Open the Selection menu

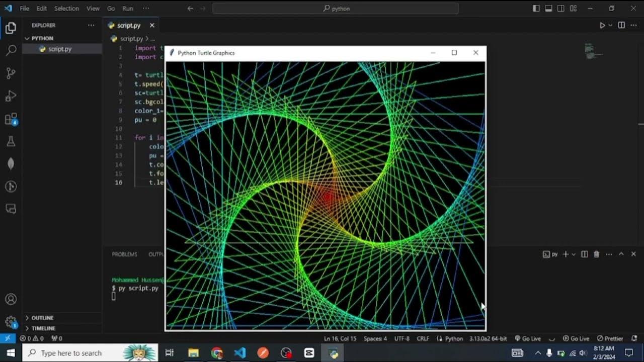click(x=66, y=9)
